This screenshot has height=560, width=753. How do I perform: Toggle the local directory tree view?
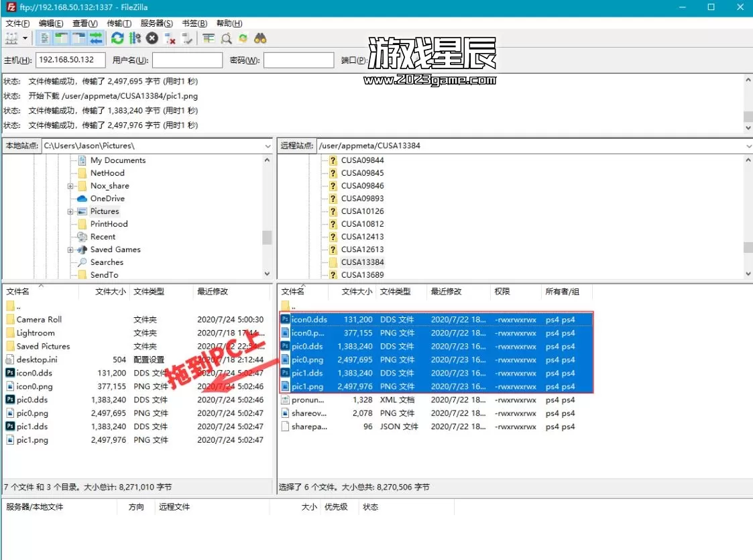tap(62, 38)
